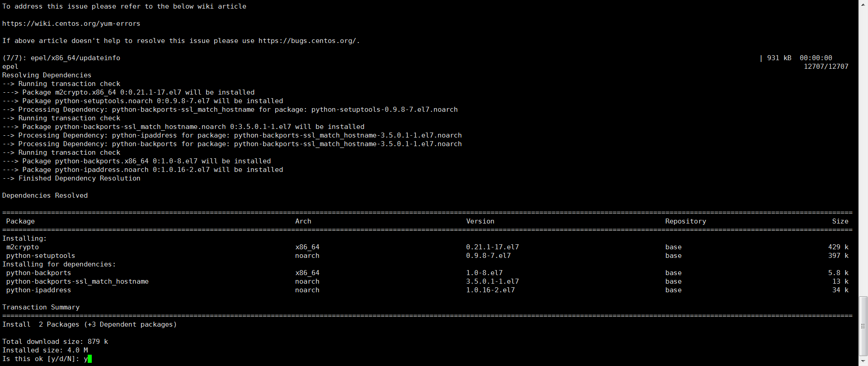The width and height of the screenshot is (868, 366).
Task: Click the 'Size' column header
Action: point(840,221)
